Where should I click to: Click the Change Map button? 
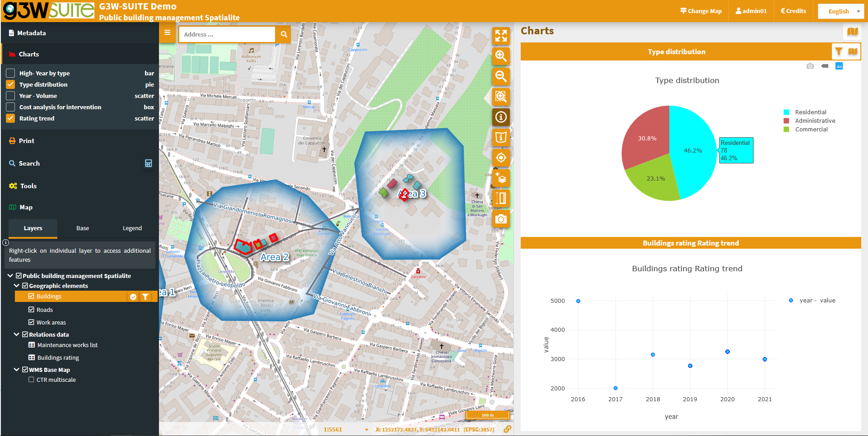click(x=701, y=11)
